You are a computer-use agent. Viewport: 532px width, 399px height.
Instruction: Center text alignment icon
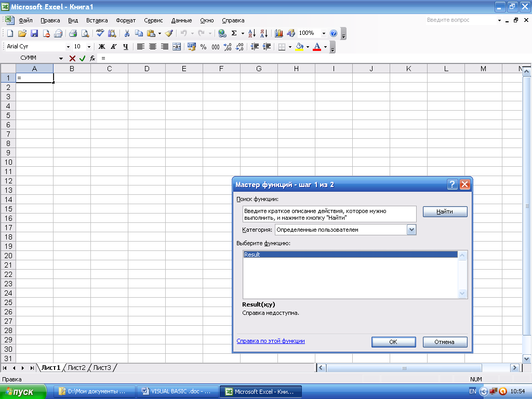point(153,47)
